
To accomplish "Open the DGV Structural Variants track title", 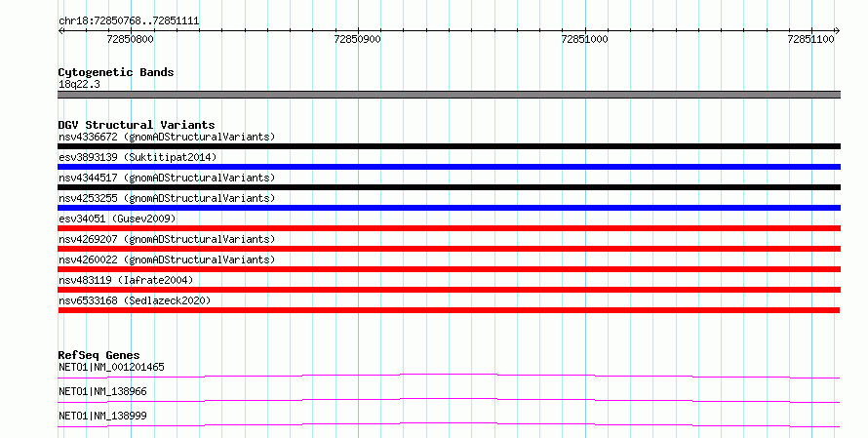I will click(x=137, y=125).
